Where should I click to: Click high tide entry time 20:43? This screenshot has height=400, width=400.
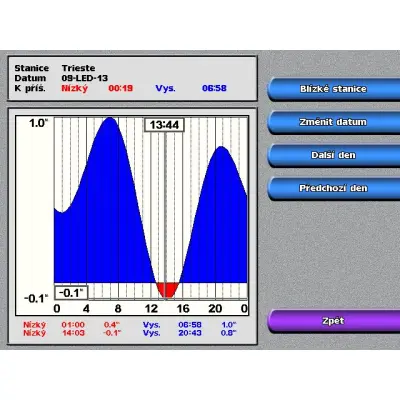(x=190, y=333)
